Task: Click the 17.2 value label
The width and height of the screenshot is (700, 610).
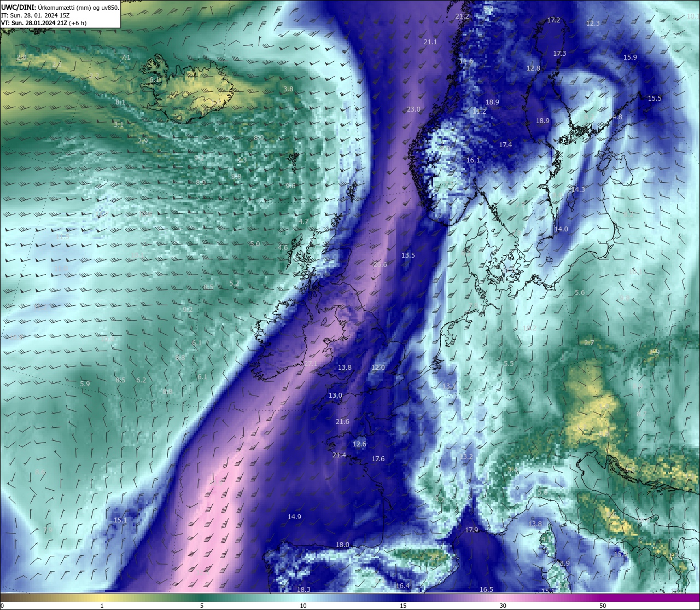Action: pos(553,20)
